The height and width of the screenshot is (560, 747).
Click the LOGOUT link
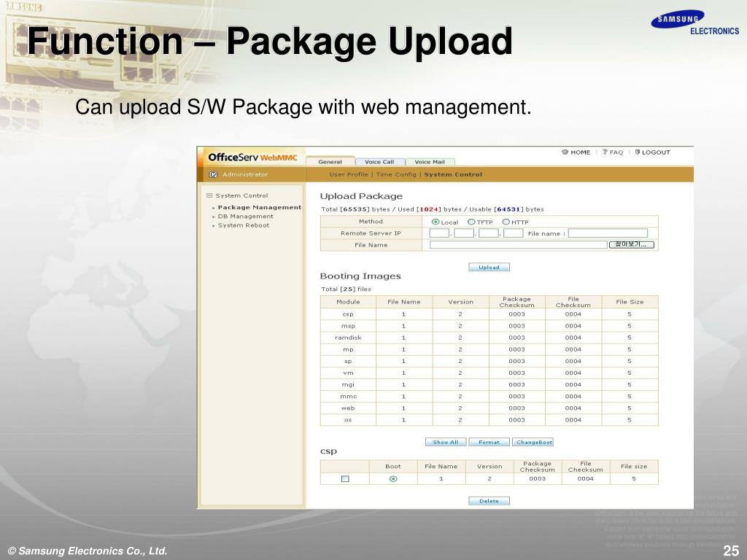[x=652, y=152]
